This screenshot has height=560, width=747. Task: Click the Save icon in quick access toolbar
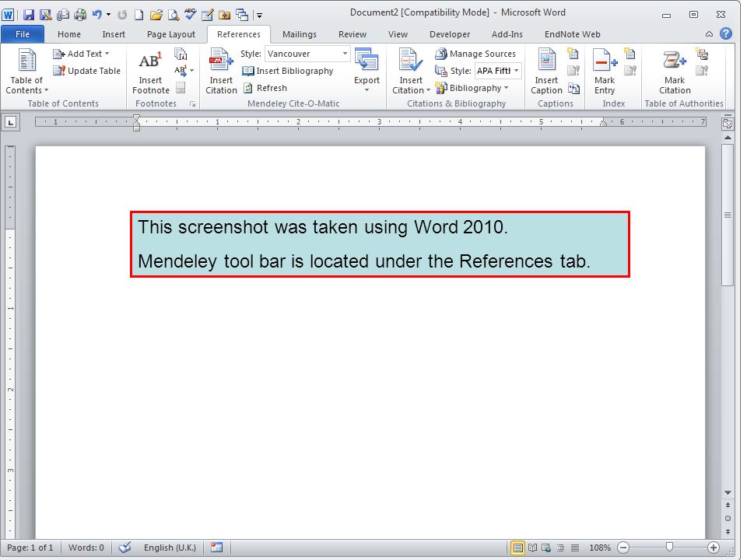pyautogui.click(x=29, y=15)
